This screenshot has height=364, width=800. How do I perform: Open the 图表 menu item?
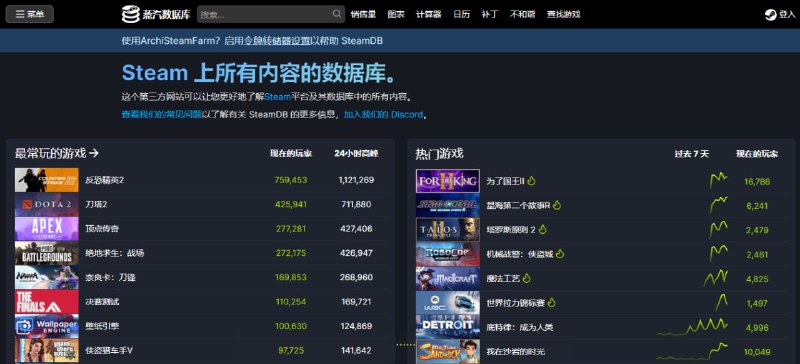396,14
